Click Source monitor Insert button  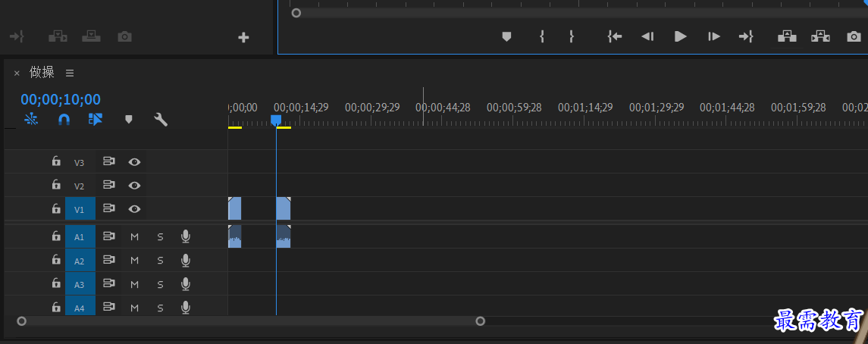click(x=58, y=36)
